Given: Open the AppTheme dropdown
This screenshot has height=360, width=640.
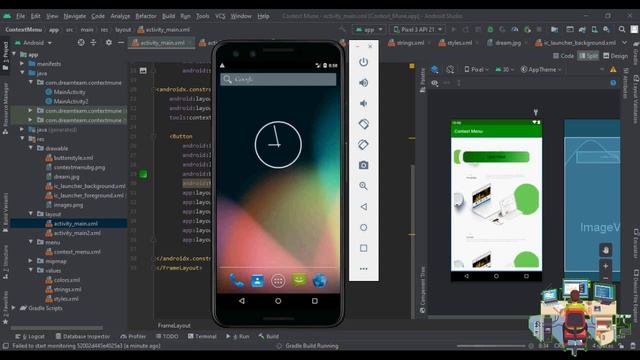Looking at the screenshot, I should coord(541,70).
